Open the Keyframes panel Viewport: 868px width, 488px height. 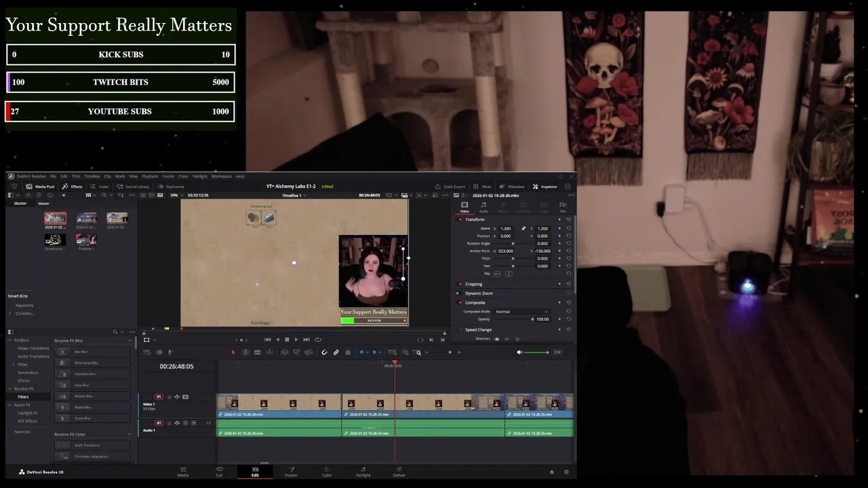pyautogui.click(x=171, y=186)
